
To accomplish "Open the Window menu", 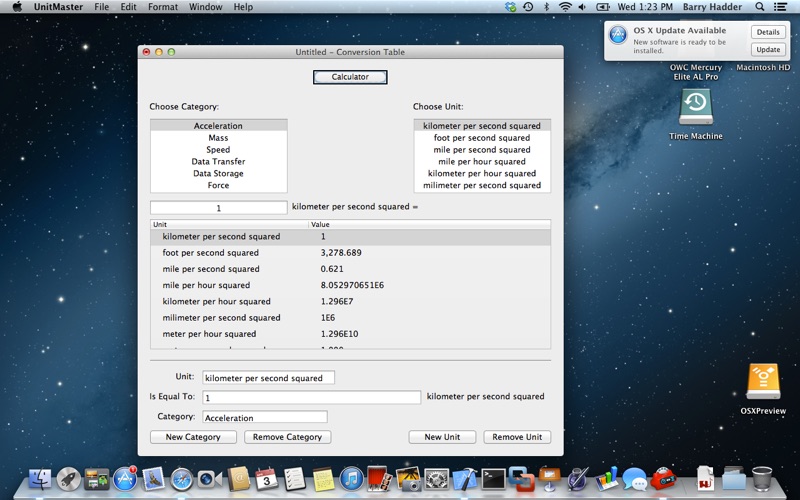I will [205, 7].
